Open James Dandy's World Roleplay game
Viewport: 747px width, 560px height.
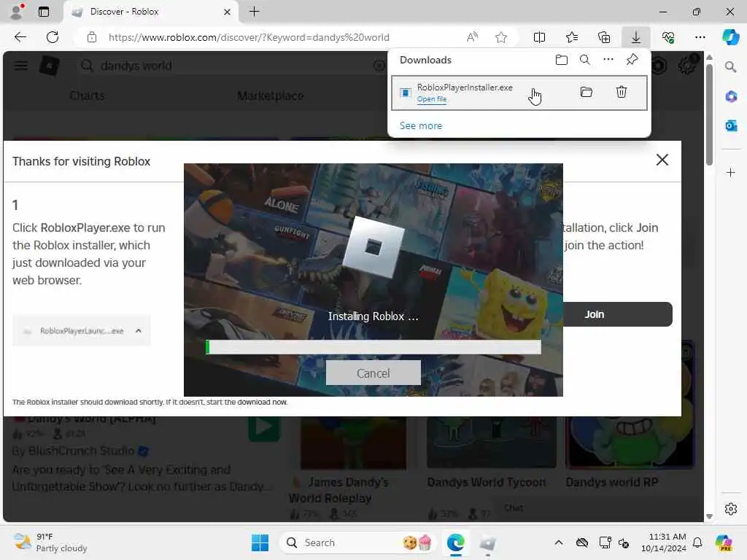[x=339, y=490]
